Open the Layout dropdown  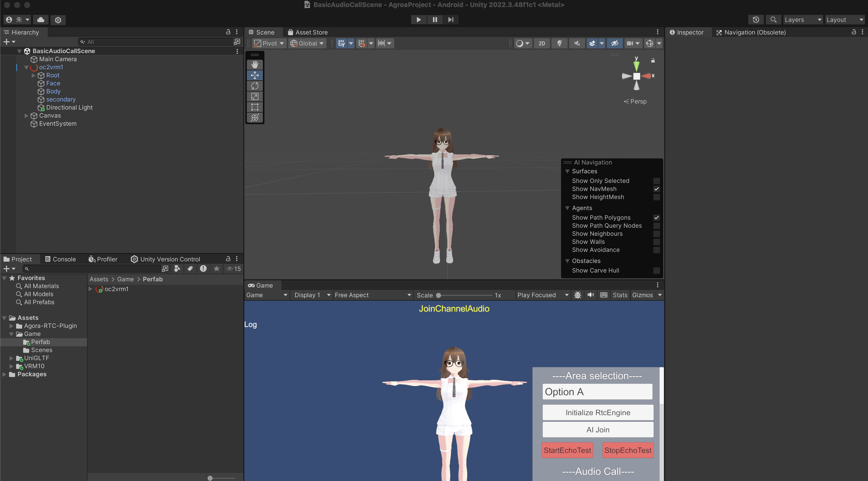(845, 20)
